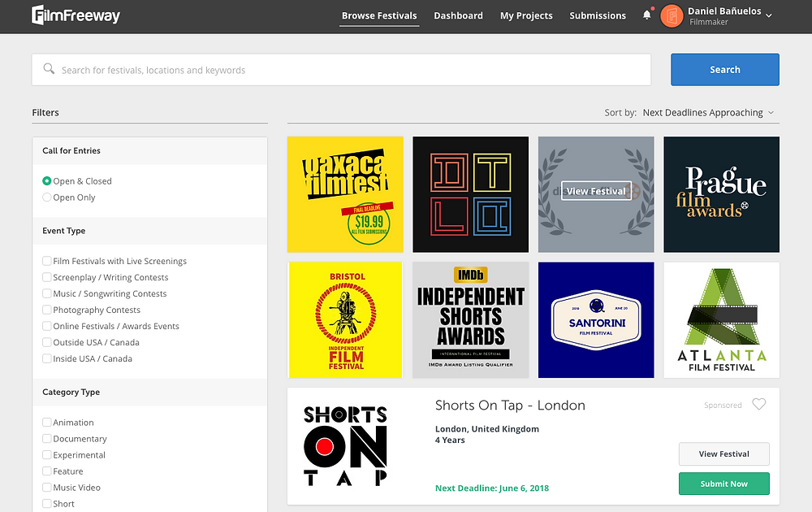
Task: Enable the Documentary category filter
Action: coord(46,438)
